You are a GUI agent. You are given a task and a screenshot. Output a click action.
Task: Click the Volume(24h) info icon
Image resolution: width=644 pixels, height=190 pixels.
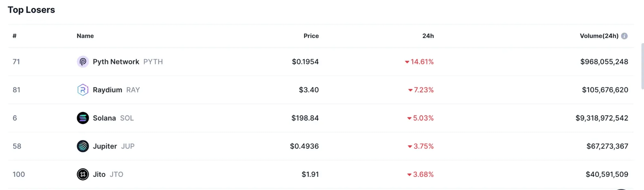[624, 36]
